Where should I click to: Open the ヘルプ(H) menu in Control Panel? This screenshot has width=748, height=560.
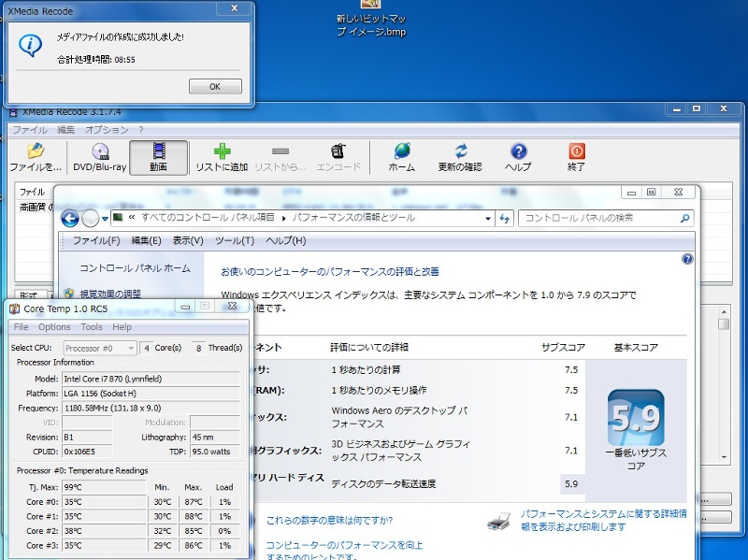pyautogui.click(x=285, y=240)
